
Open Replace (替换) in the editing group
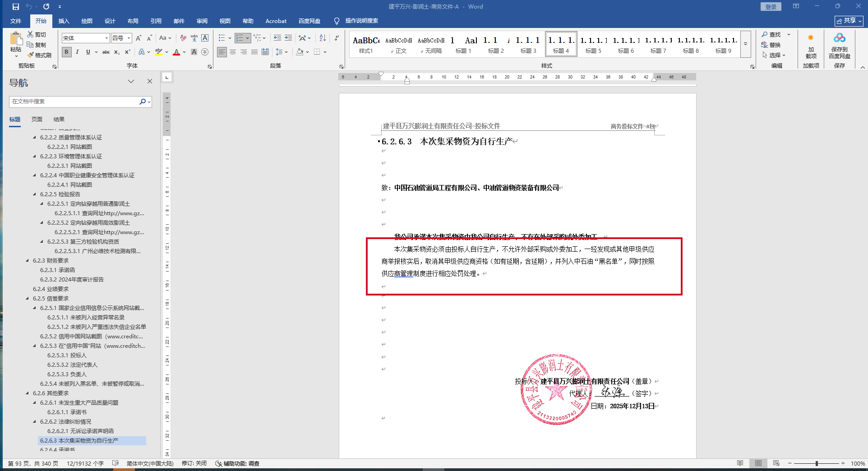(771, 45)
